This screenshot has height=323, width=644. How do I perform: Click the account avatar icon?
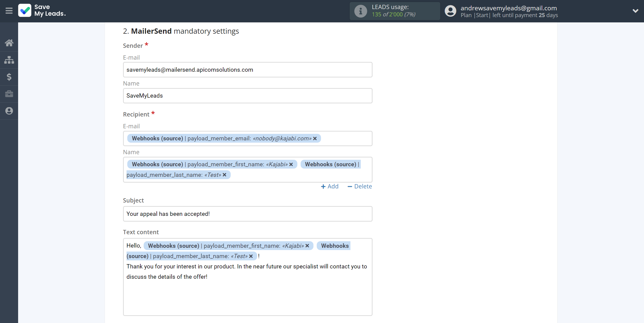(450, 11)
